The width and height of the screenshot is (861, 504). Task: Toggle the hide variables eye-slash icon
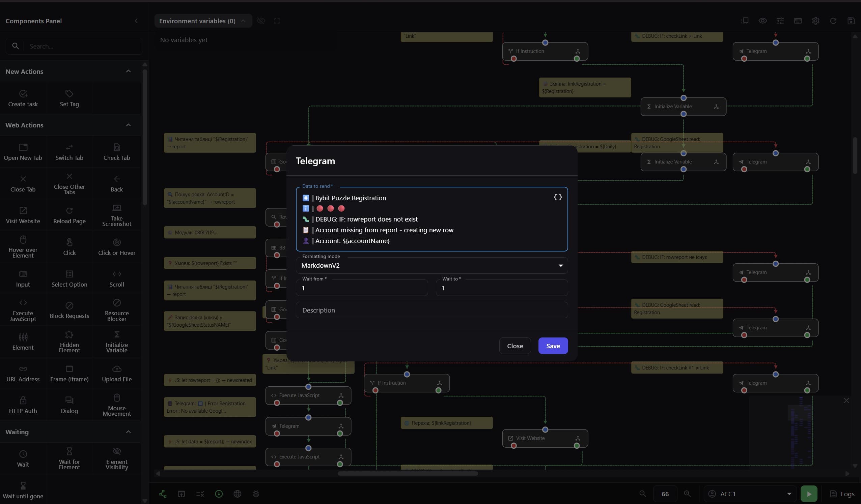pyautogui.click(x=261, y=21)
